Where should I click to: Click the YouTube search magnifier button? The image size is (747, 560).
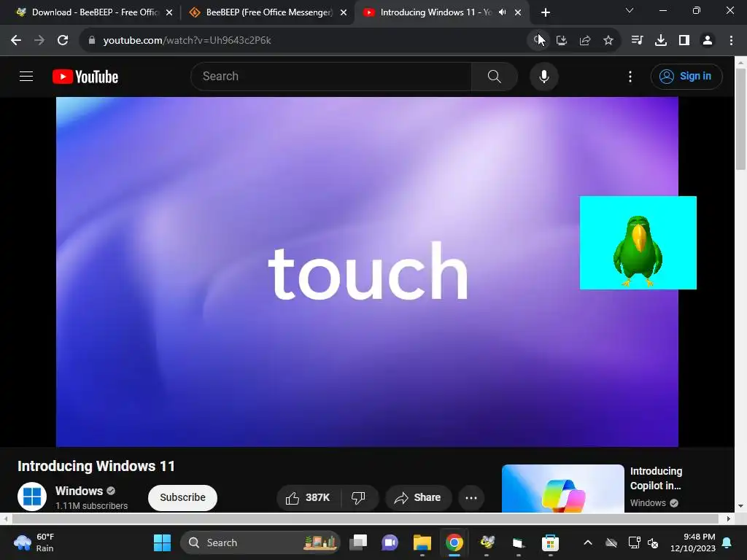coord(495,76)
